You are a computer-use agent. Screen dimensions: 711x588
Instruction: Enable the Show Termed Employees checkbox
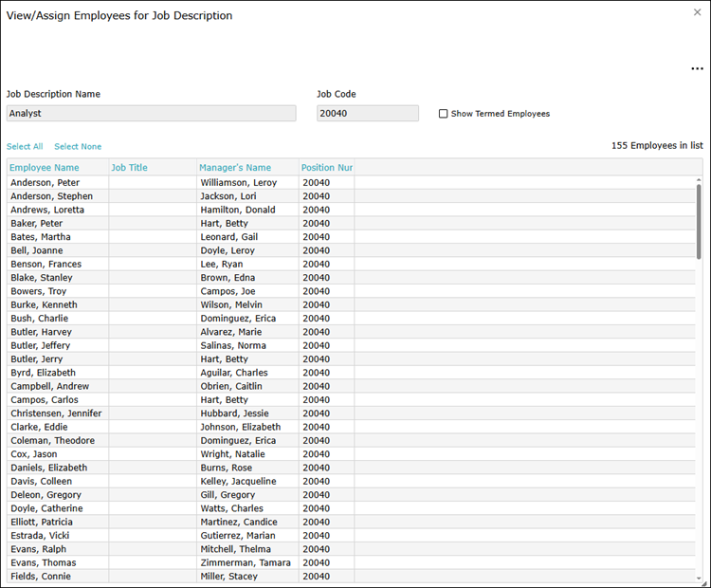[444, 114]
